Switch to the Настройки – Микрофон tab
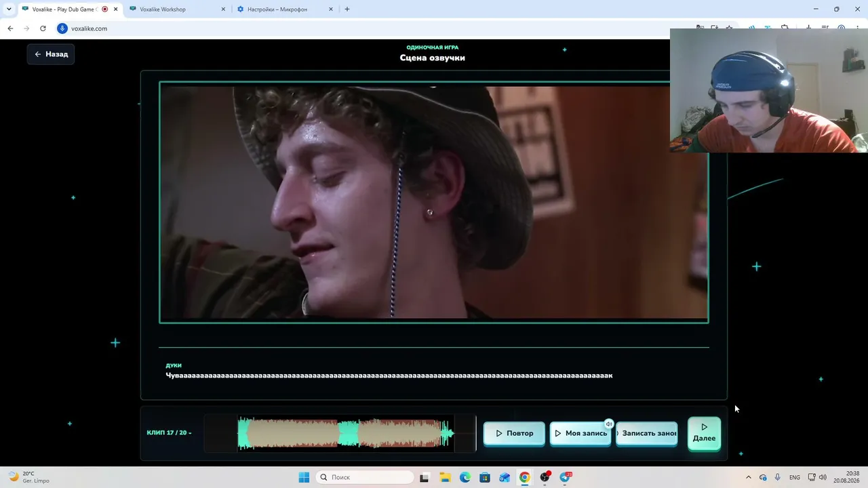This screenshot has width=868, height=488. [x=285, y=9]
